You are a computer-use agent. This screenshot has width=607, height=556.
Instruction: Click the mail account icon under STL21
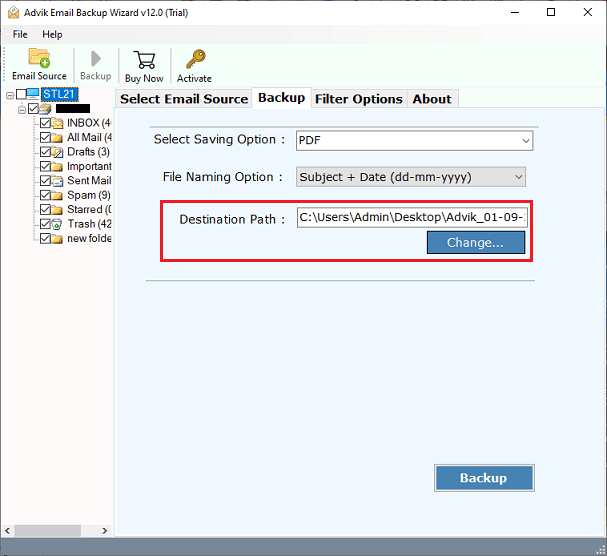coord(45,109)
